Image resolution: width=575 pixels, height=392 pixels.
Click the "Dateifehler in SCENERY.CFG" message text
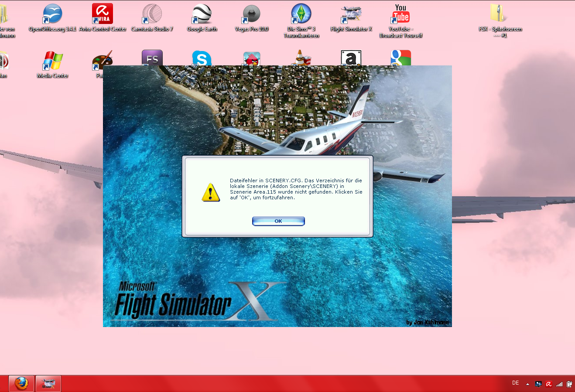click(296, 189)
